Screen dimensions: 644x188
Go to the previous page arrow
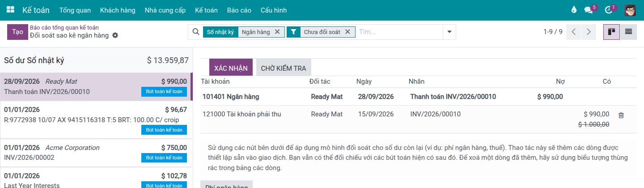pyautogui.click(x=574, y=32)
